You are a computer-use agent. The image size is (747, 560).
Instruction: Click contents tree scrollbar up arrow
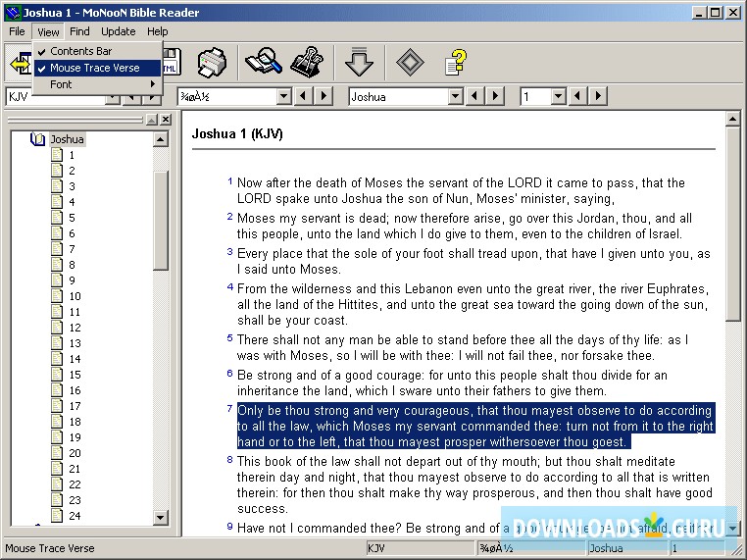pos(161,139)
